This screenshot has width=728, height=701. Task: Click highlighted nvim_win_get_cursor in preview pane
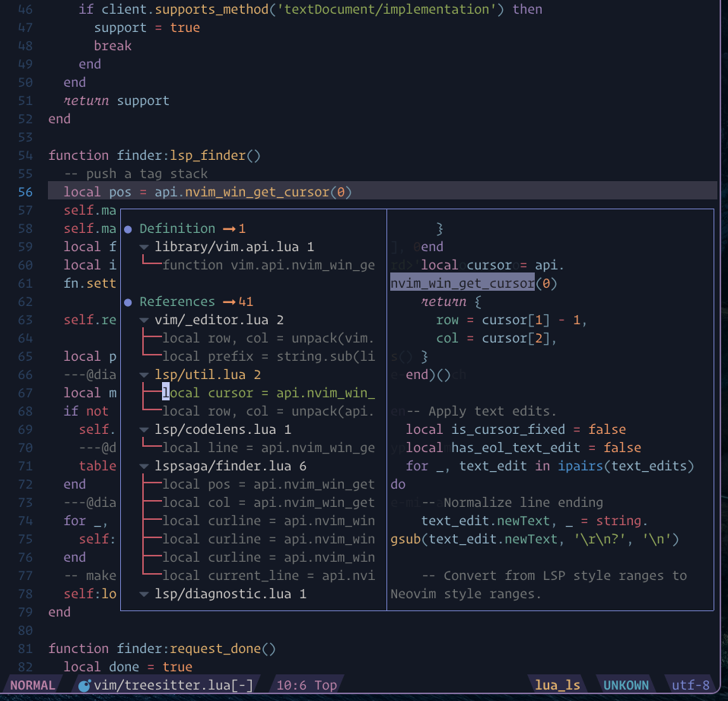click(463, 283)
